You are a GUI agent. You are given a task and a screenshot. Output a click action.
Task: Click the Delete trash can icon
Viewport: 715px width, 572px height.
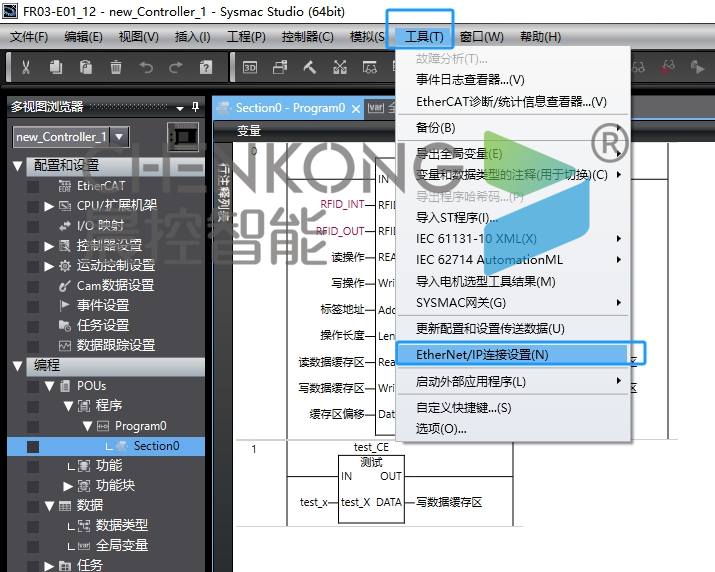[115, 68]
